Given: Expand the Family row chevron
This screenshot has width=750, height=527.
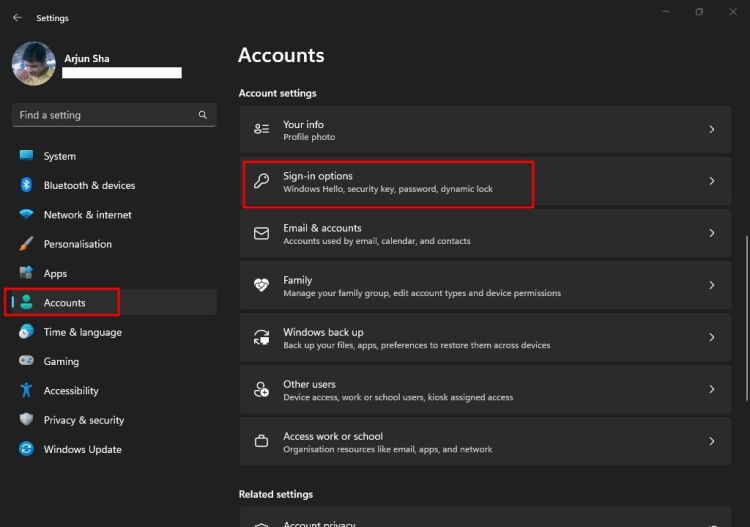Looking at the screenshot, I should pos(711,286).
